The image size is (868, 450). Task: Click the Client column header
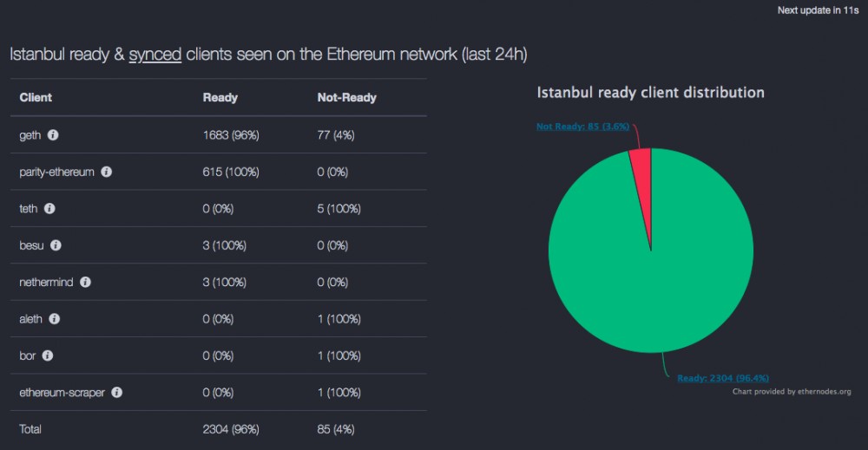pyautogui.click(x=36, y=98)
